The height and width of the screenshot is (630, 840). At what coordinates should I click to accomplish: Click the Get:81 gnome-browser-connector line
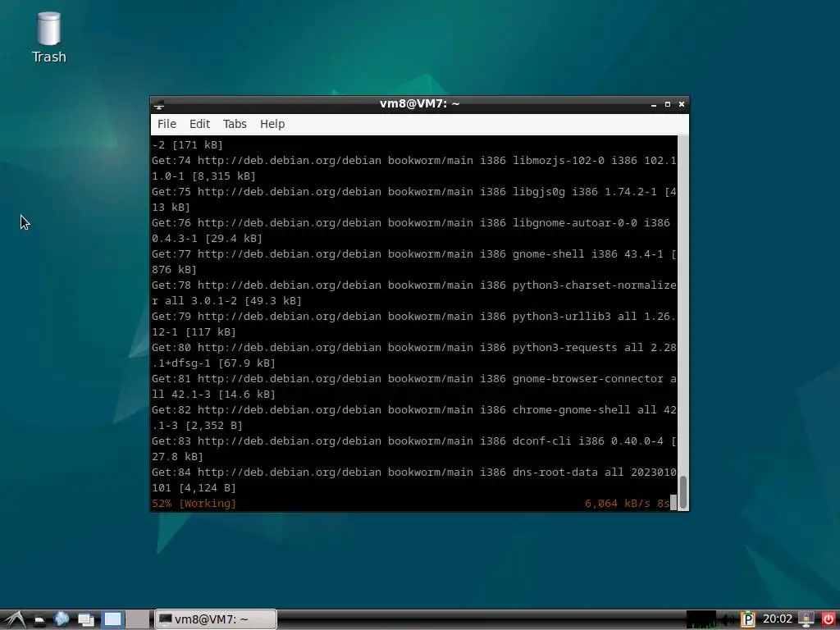click(414, 386)
